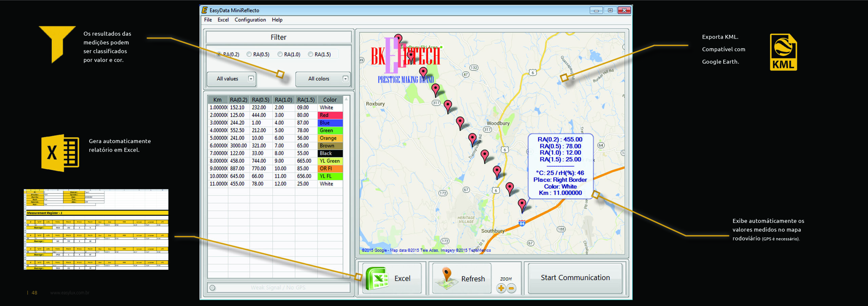The width and height of the screenshot is (868, 306).
Task: Click the yellow KML file icon
Action: tap(783, 52)
